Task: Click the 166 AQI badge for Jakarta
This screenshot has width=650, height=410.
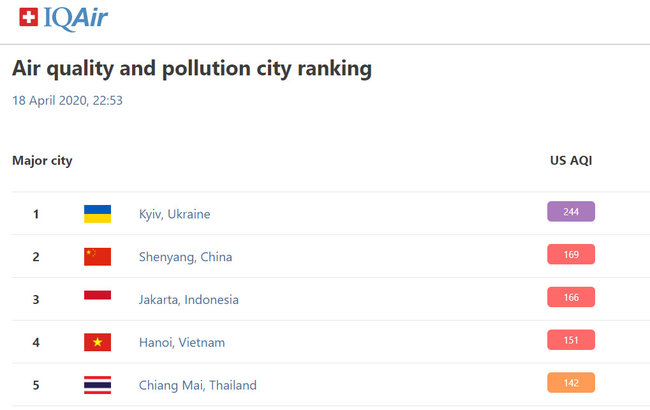Action: coord(571,297)
